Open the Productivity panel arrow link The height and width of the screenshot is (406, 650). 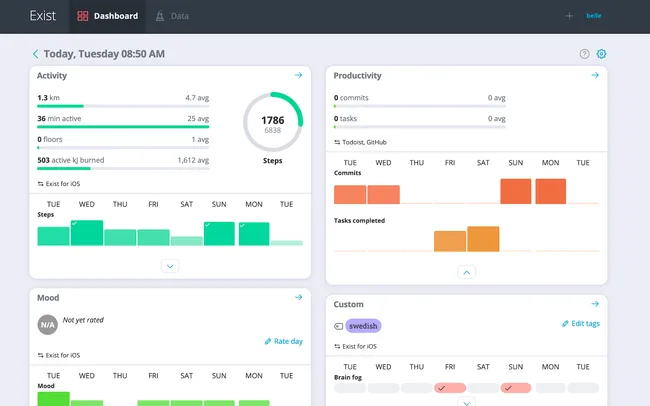pyautogui.click(x=595, y=75)
